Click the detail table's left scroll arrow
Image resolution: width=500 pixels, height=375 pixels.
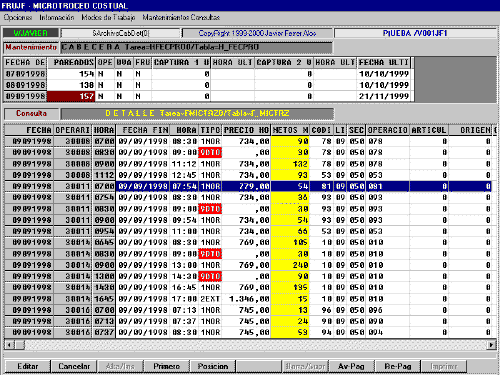9,345
